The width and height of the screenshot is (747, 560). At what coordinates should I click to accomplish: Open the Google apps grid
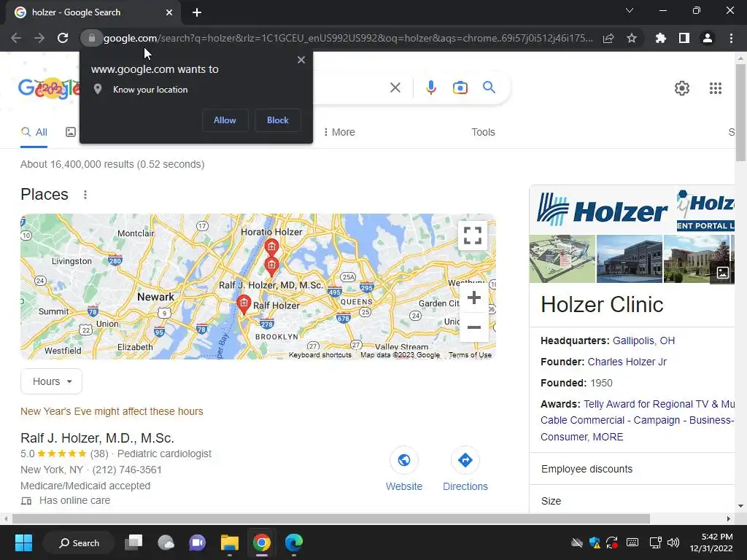716,88
